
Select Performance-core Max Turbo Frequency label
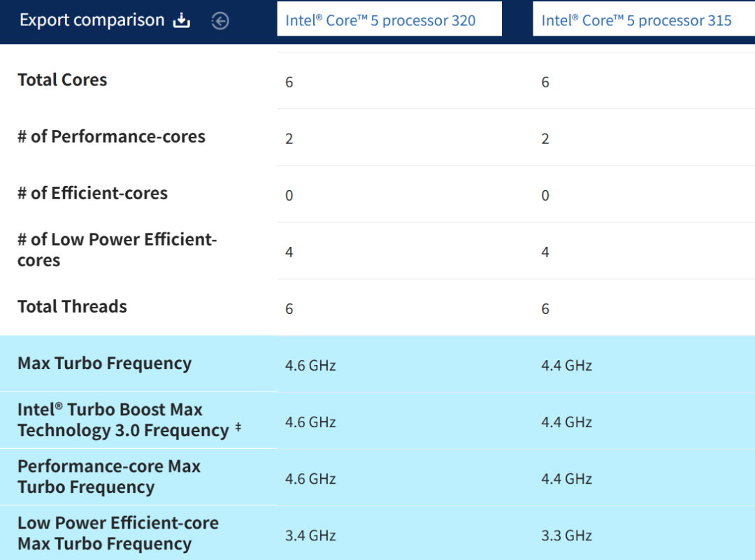click(109, 477)
